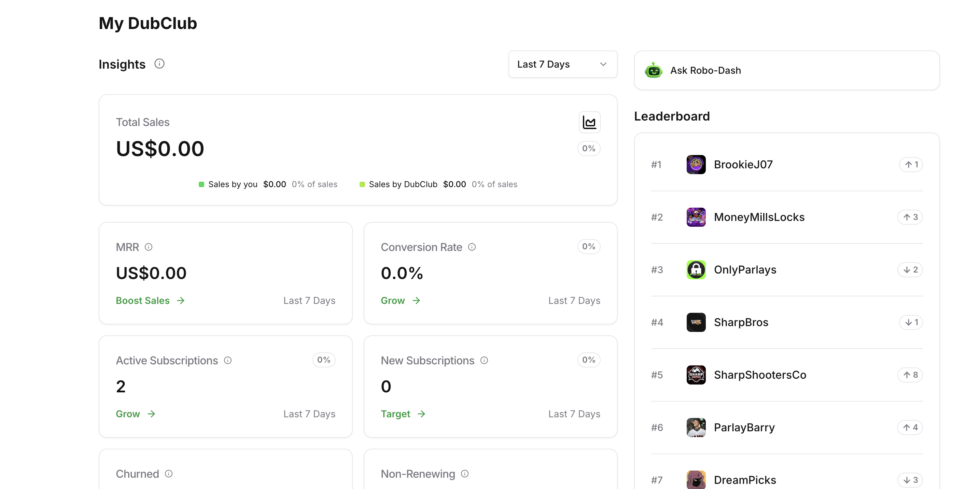Click the Total Sales 0% change badge
Screen dimensions: 980x489
pyautogui.click(x=589, y=149)
